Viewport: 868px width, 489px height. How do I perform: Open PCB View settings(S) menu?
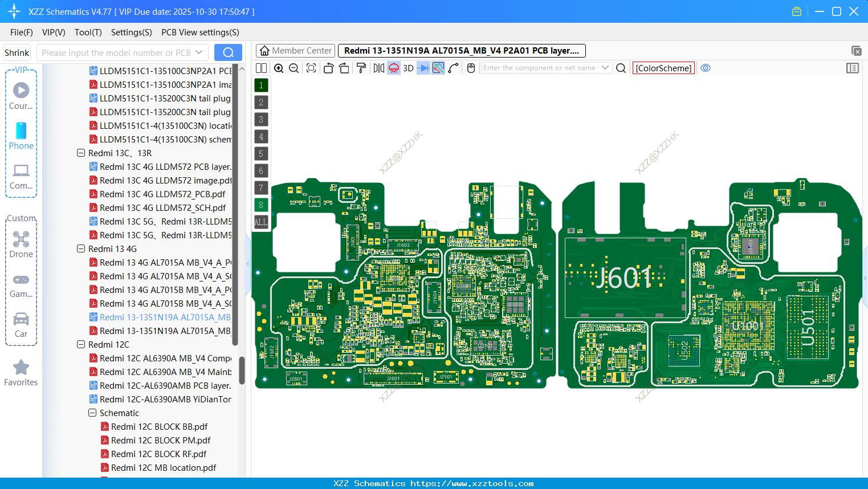click(x=200, y=32)
